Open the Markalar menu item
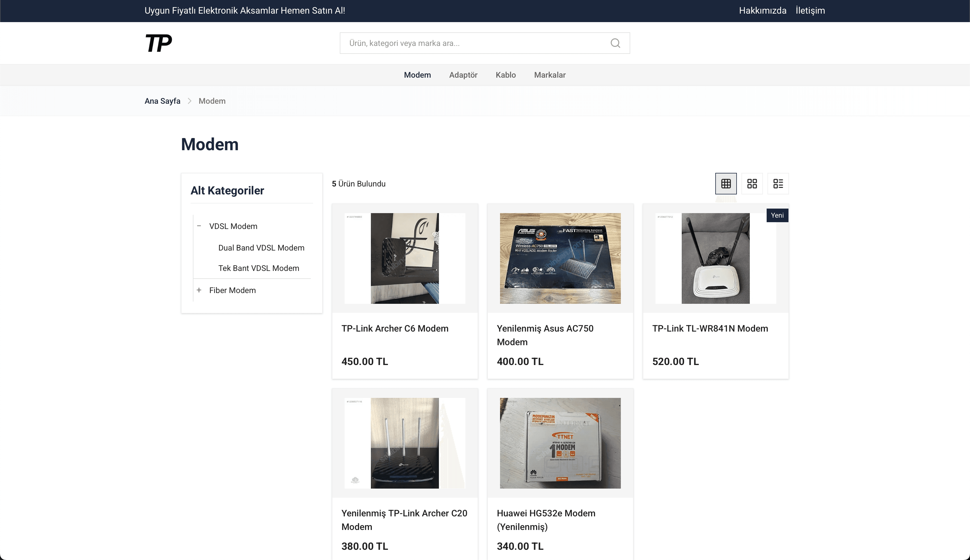Viewport: 970px width, 560px height. click(x=550, y=75)
